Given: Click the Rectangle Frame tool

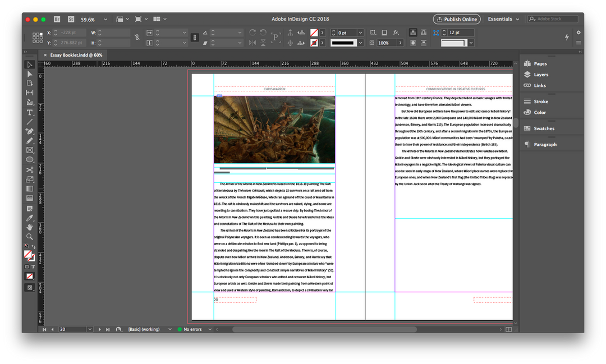Looking at the screenshot, I should click(30, 150).
